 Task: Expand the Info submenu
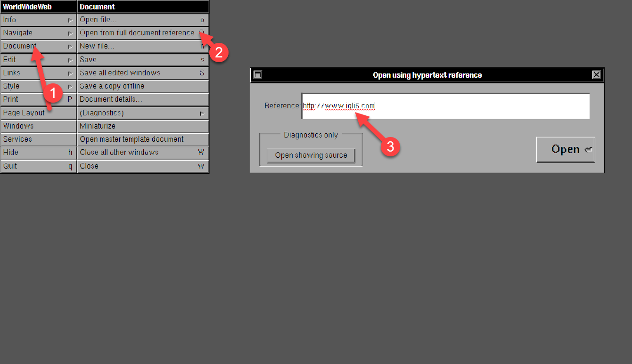[x=38, y=20]
